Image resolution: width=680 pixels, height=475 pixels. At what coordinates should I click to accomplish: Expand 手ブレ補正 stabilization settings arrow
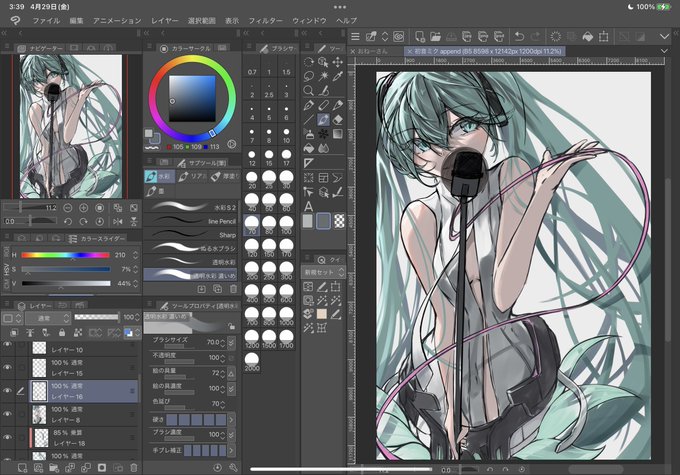tap(232, 450)
